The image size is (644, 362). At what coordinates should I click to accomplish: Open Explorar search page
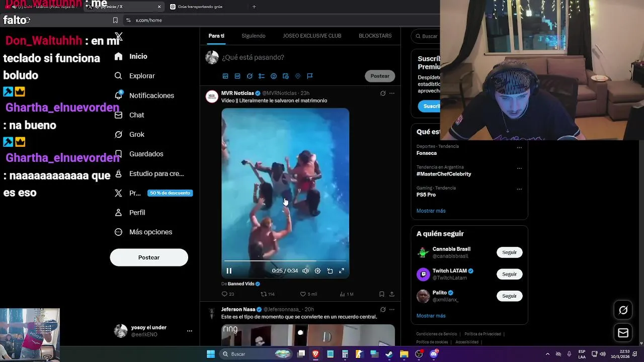click(134, 76)
